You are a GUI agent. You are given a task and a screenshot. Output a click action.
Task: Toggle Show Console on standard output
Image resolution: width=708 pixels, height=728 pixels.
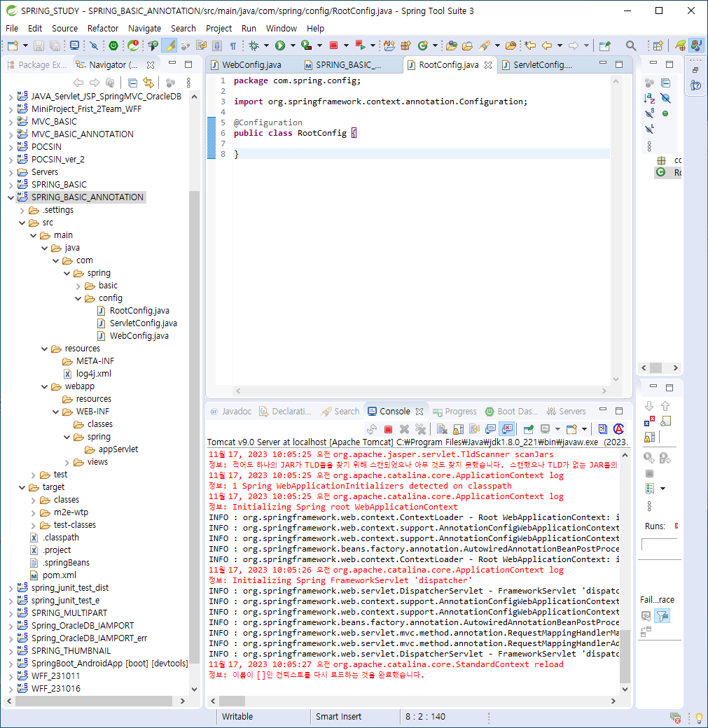click(491, 430)
